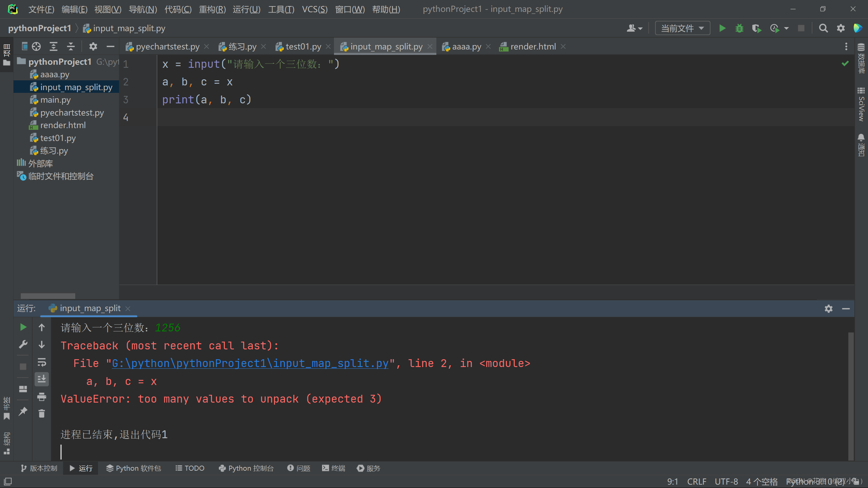Click the green Run button in top toolbar

pos(722,28)
